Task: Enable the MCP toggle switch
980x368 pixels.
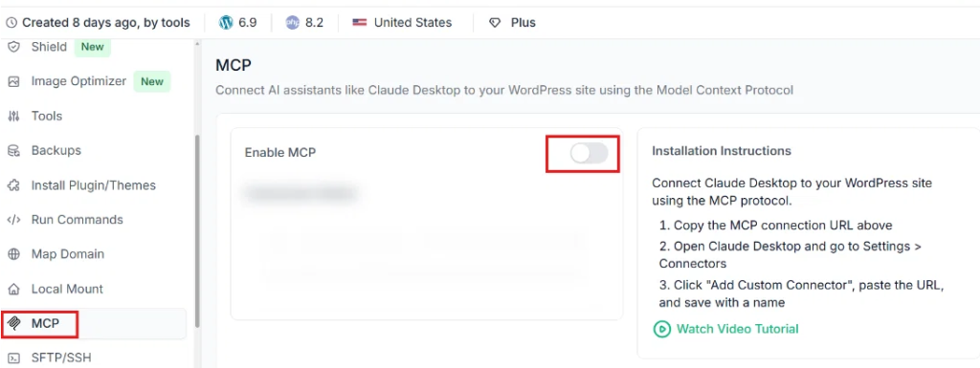Action: 589,153
